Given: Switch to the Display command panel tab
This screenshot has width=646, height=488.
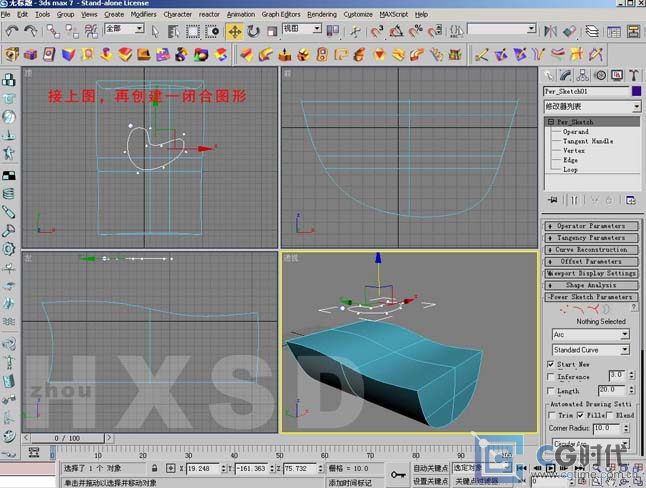Looking at the screenshot, I should click(x=617, y=75).
